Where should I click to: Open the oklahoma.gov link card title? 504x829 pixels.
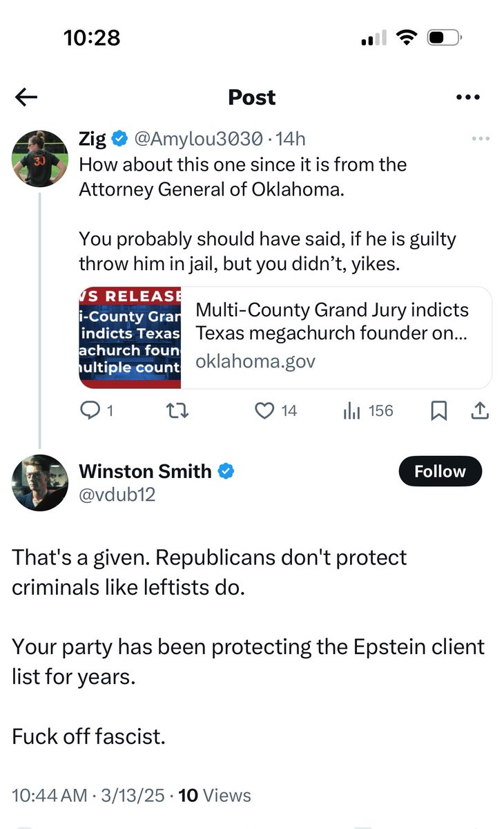[332, 321]
